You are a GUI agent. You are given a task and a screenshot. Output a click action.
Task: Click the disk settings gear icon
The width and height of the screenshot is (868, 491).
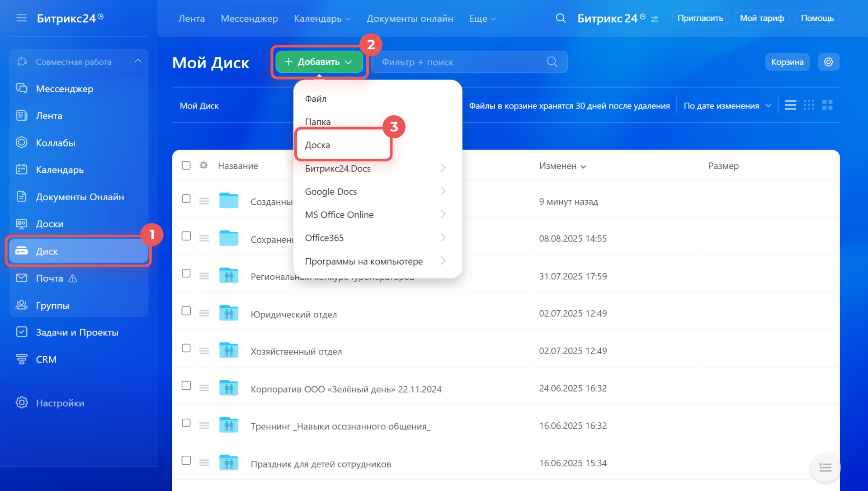click(x=828, y=62)
